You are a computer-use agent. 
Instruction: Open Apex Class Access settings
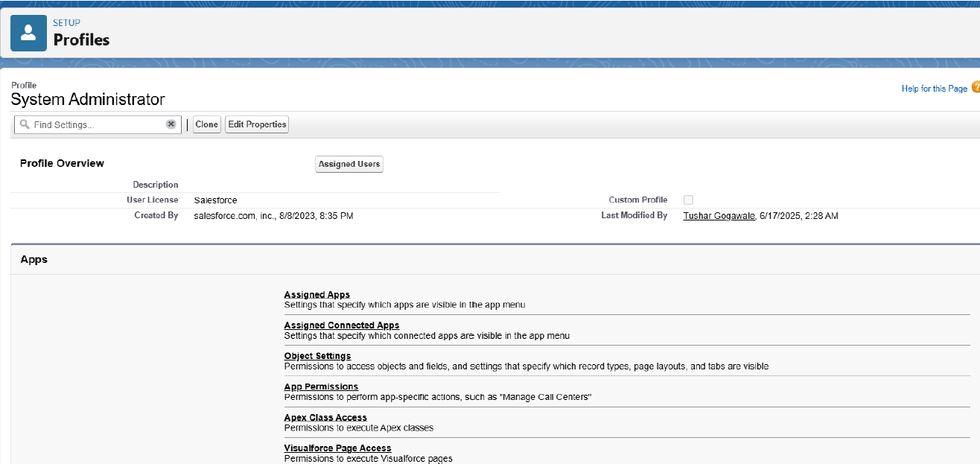point(325,418)
